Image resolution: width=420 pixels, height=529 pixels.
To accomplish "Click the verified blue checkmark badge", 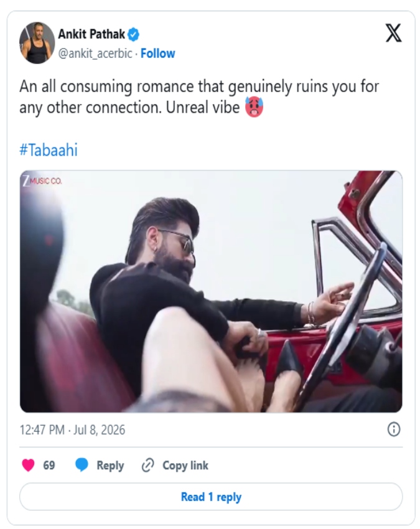I will pos(133,34).
